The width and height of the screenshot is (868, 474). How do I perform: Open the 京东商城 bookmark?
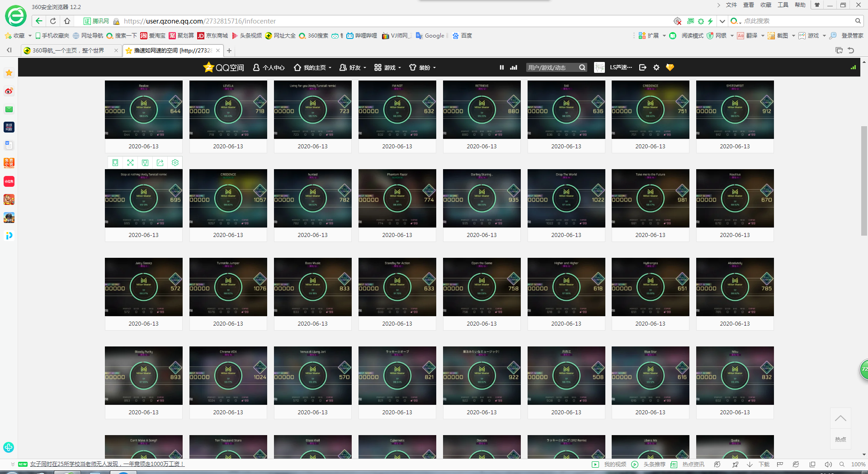tap(212, 36)
